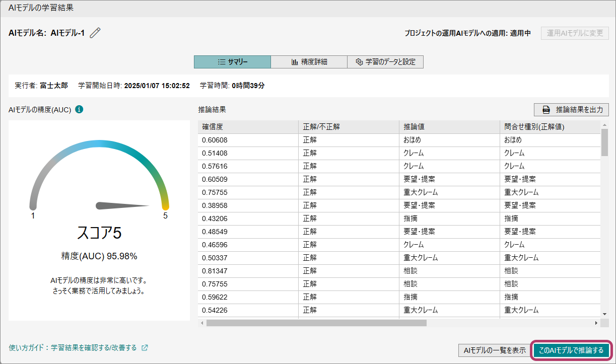This screenshot has width=616, height=364.
Task: Select the cell with 確信度 0.57616
Action: pos(248,166)
